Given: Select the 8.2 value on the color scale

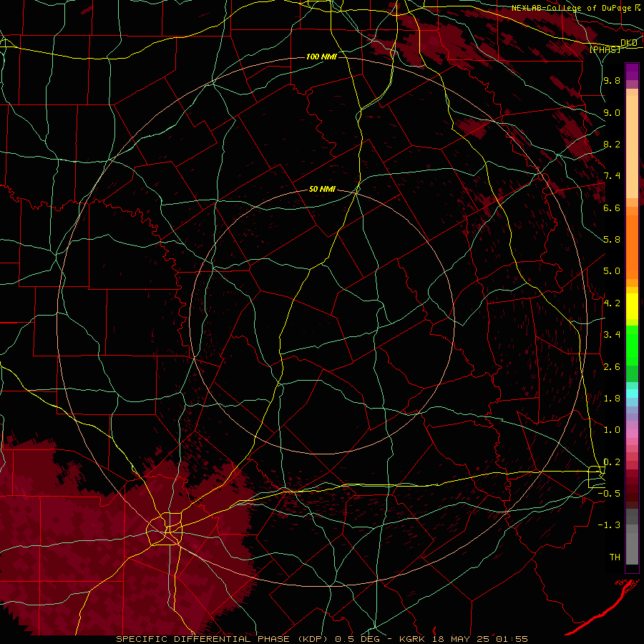Looking at the screenshot, I should (612, 144).
